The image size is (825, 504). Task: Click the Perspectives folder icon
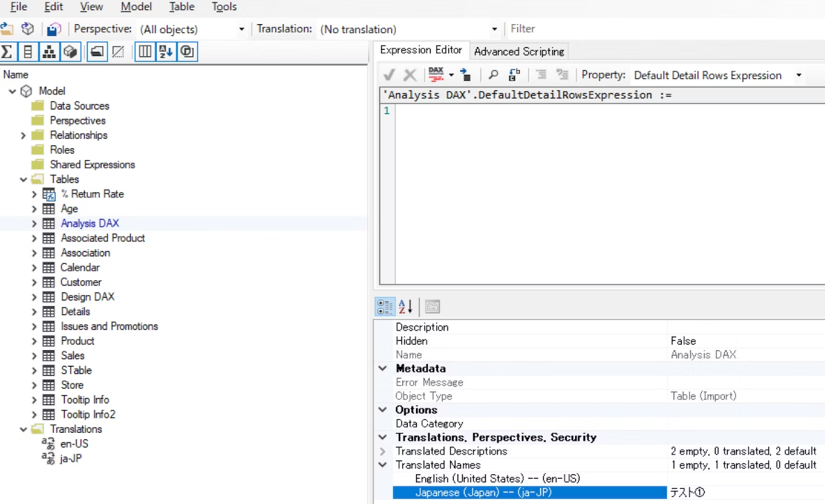coord(38,121)
